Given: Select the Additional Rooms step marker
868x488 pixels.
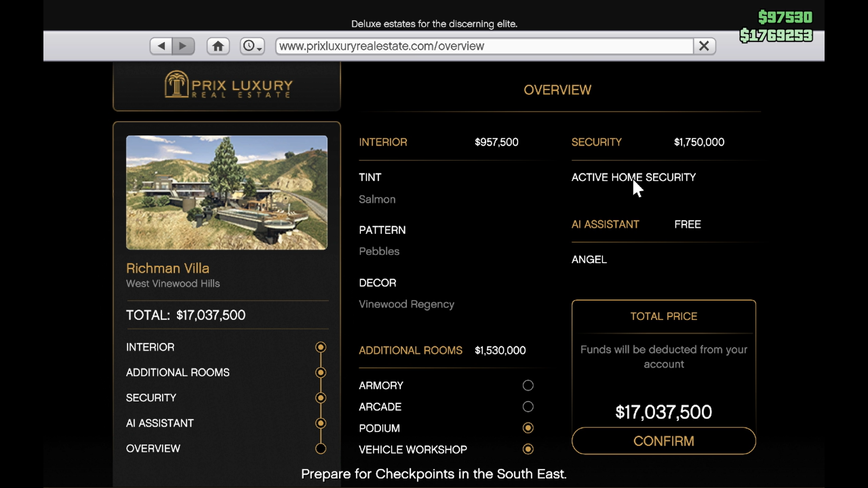Looking at the screenshot, I should [x=321, y=372].
